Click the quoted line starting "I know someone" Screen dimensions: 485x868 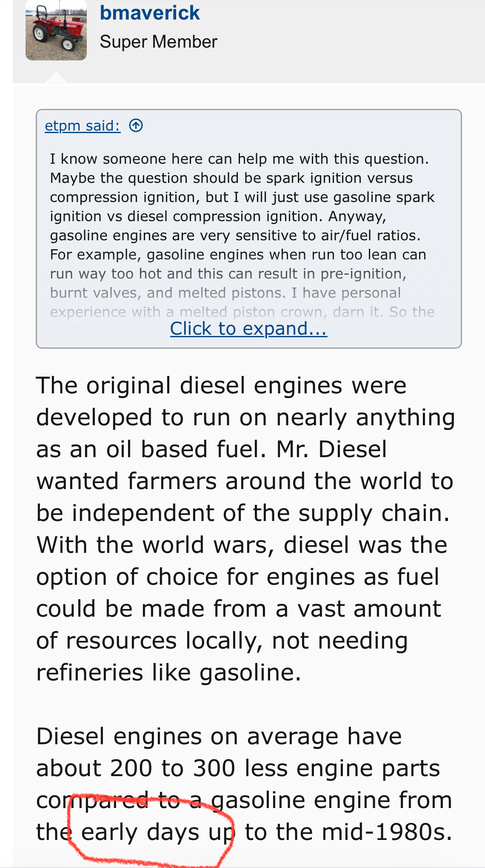point(239,159)
